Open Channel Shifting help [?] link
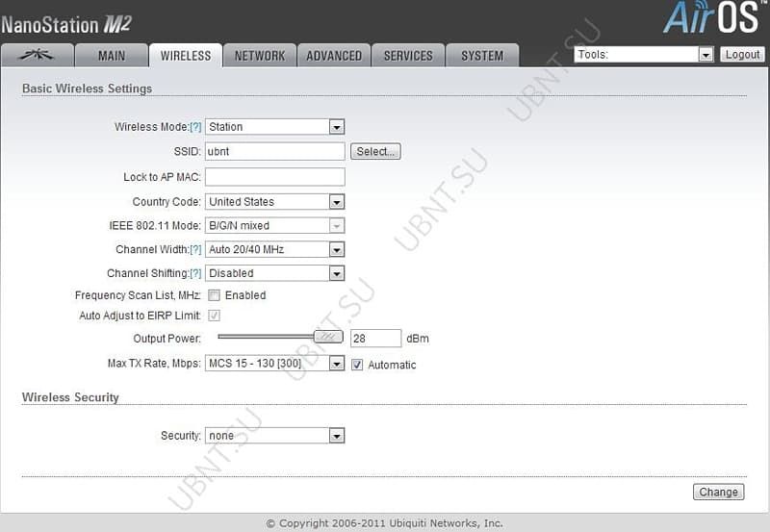This screenshot has height=532, width=770. click(195, 273)
